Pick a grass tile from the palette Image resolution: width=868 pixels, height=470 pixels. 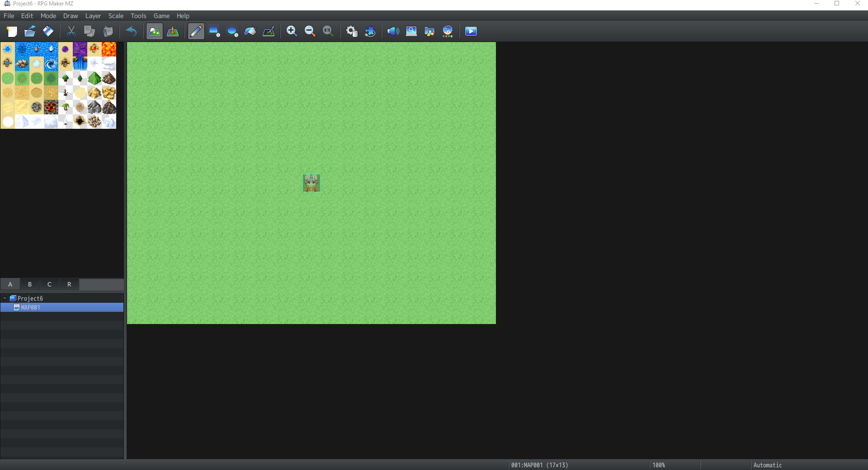(x=7, y=78)
